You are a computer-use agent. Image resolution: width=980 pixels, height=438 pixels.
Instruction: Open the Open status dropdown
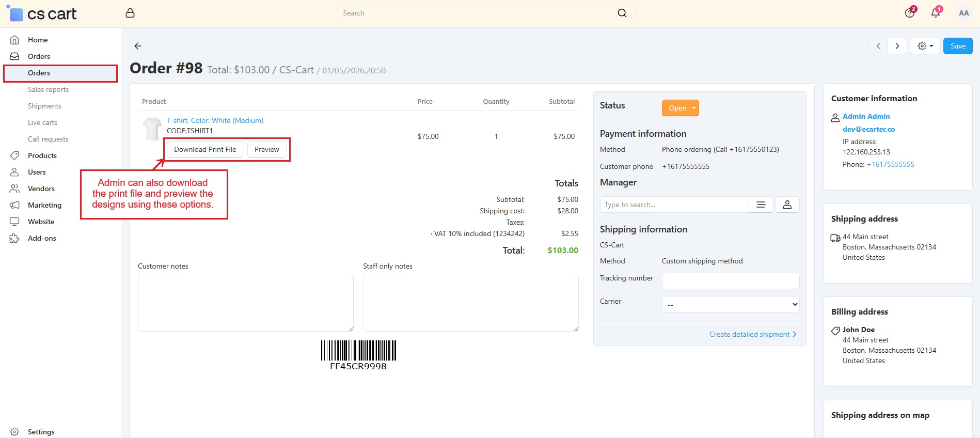(x=680, y=108)
